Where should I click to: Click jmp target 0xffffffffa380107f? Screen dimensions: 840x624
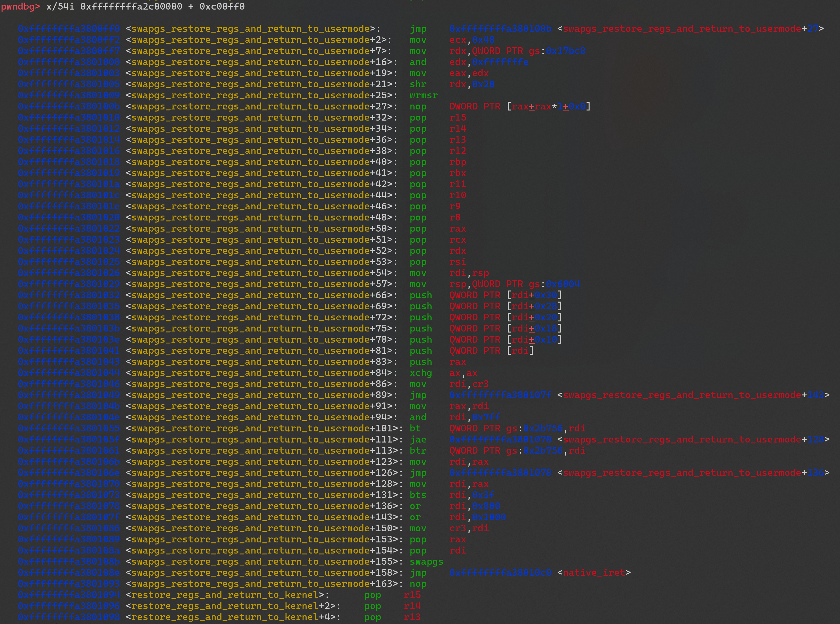click(500, 395)
